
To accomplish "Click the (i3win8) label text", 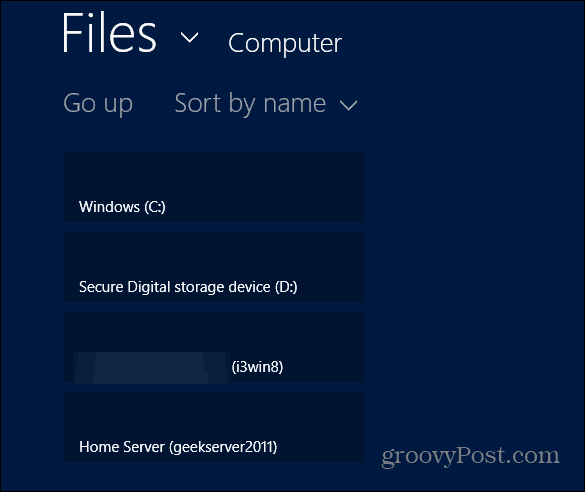I will point(257,367).
